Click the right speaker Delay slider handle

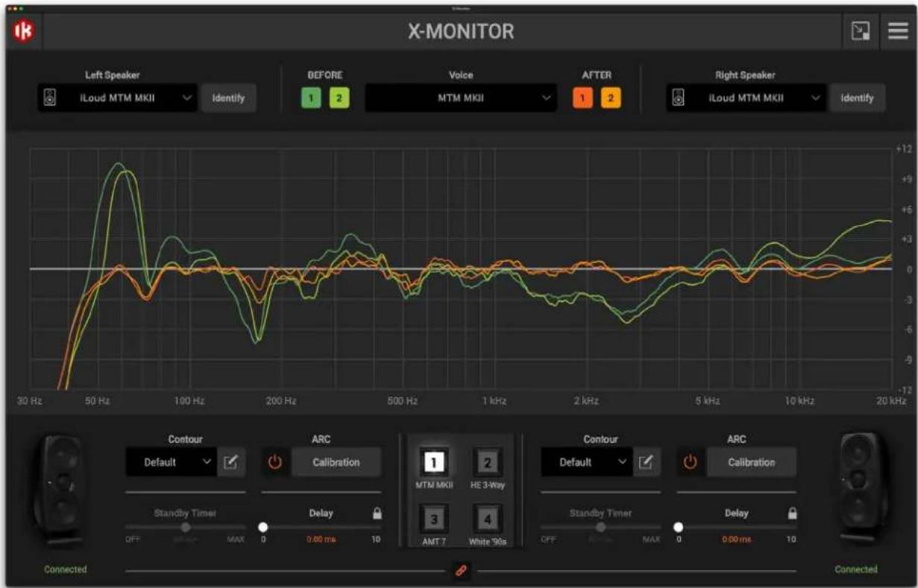tap(679, 527)
